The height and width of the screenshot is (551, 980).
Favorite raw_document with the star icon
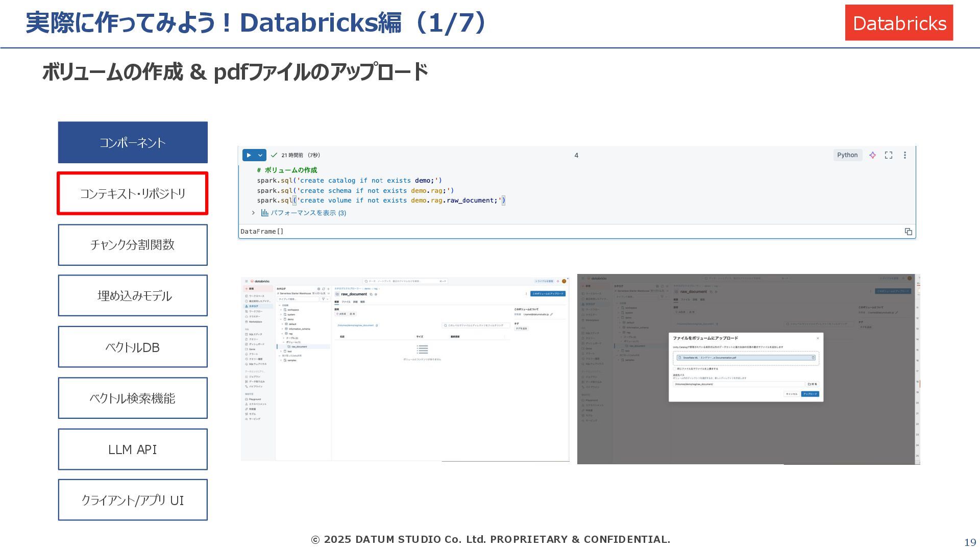point(376,294)
